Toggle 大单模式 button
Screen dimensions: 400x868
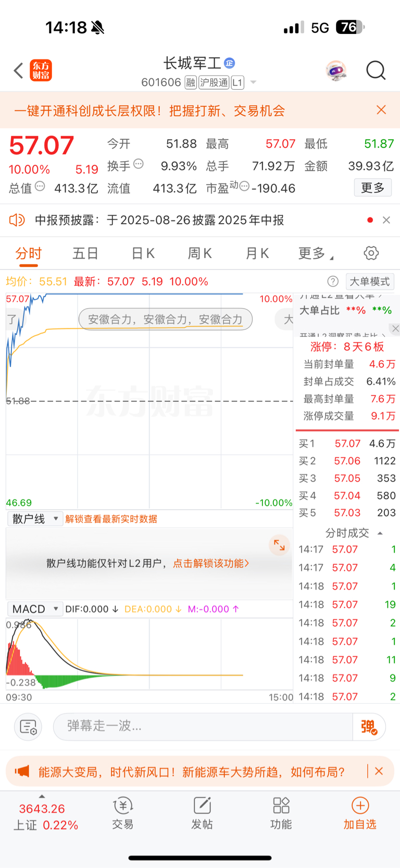tap(370, 282)
